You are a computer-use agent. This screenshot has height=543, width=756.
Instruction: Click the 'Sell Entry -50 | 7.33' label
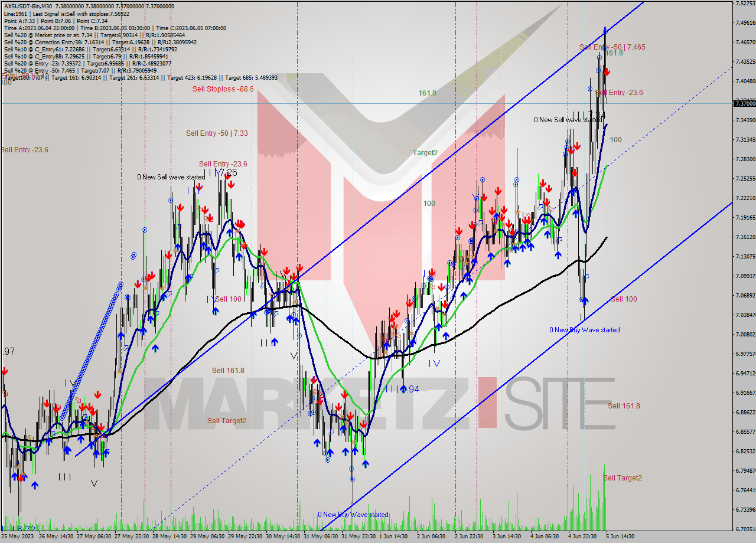[217, 133]
